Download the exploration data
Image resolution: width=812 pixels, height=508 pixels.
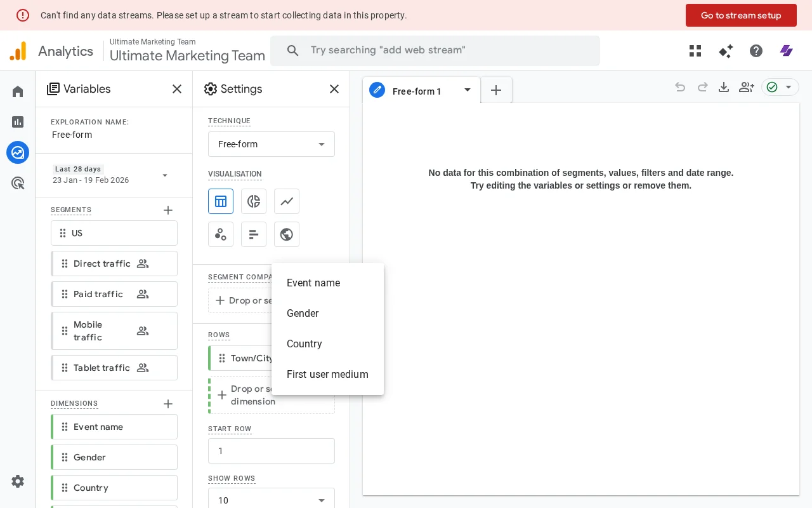tap(724, 87)
